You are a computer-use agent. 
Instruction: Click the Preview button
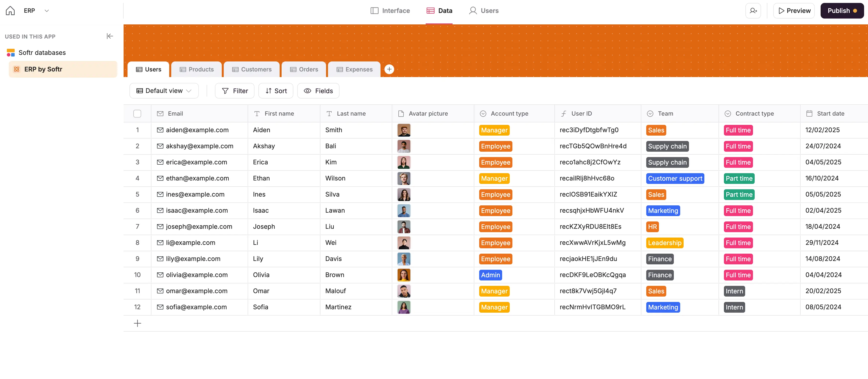794,11
